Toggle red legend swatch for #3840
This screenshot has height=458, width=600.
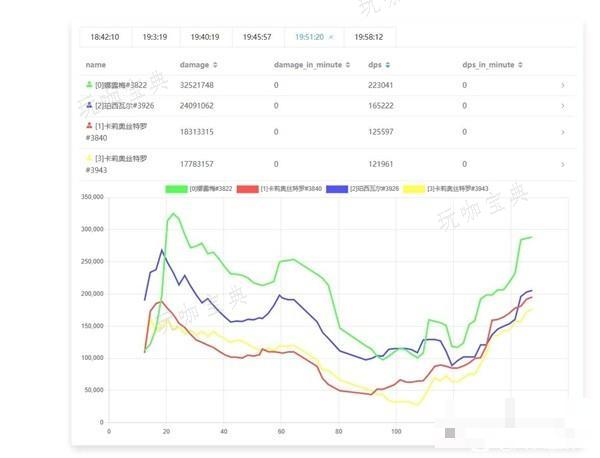point(248,189)
